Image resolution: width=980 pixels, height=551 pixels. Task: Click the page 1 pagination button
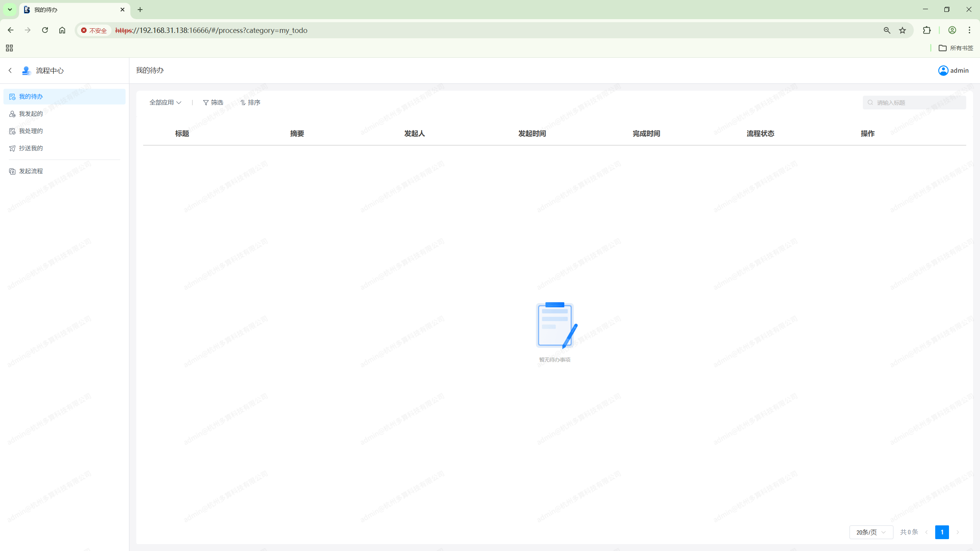click(x=942, y=532)
